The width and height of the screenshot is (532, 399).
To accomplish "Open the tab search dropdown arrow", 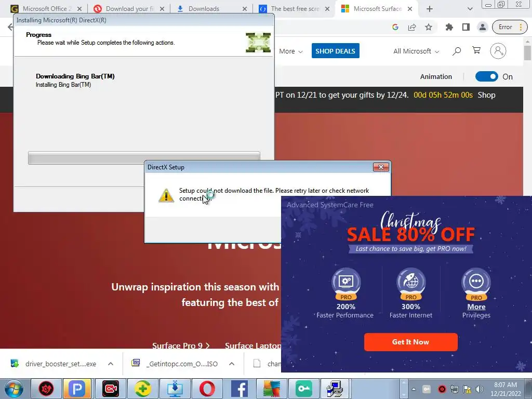I will click(470, 9).
